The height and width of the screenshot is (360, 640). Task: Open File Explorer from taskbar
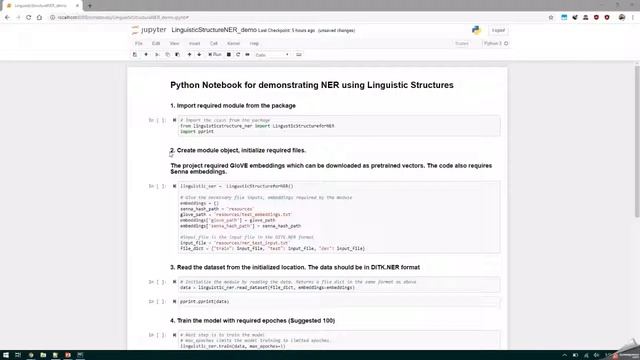(x=43, y=355)
